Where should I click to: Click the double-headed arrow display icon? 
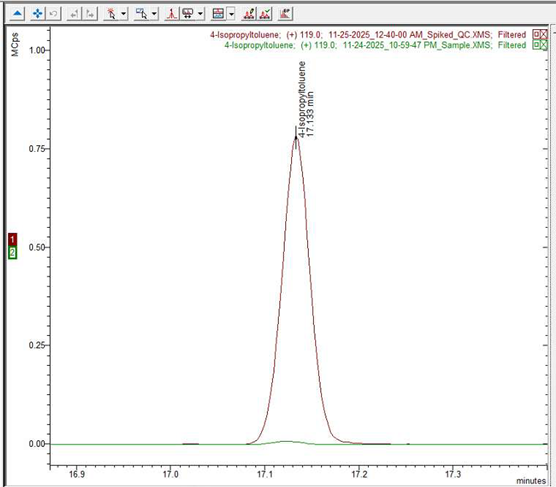click(188, 14)
